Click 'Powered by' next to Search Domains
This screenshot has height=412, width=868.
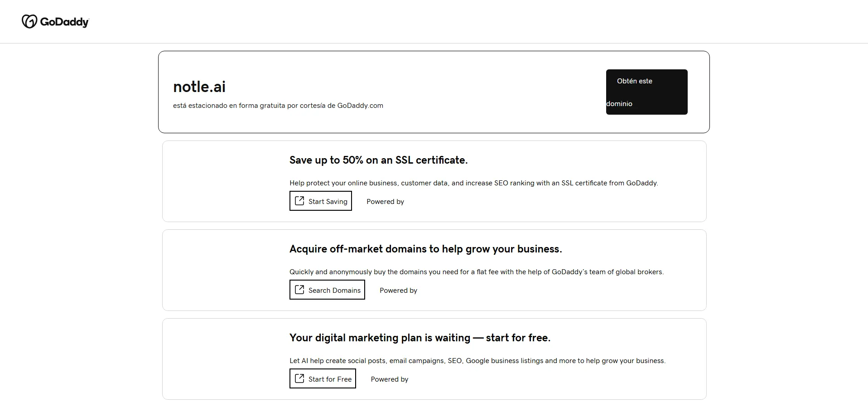coord(398,291)
